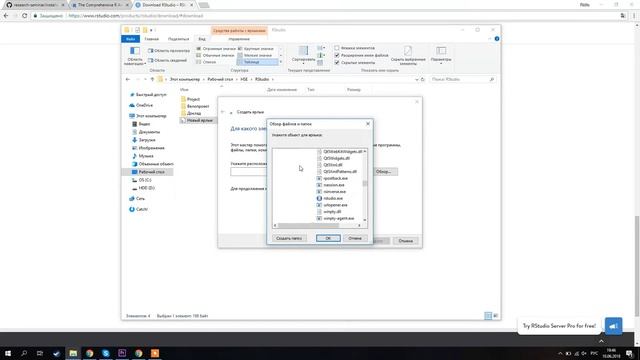Click OK in the browse files dialog
The width and height of the screenshot is (640, 360).
coord(328,238)
